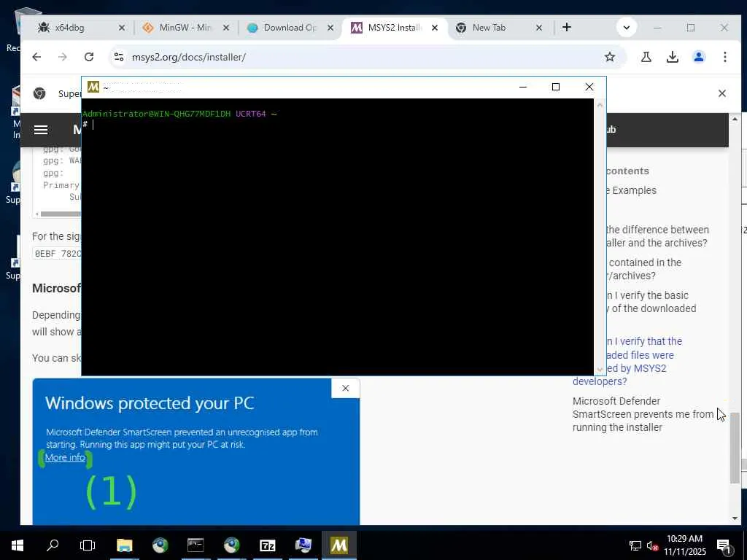
Task: Switch to the MinGW browser tab
Action: (x=185, y=28)
